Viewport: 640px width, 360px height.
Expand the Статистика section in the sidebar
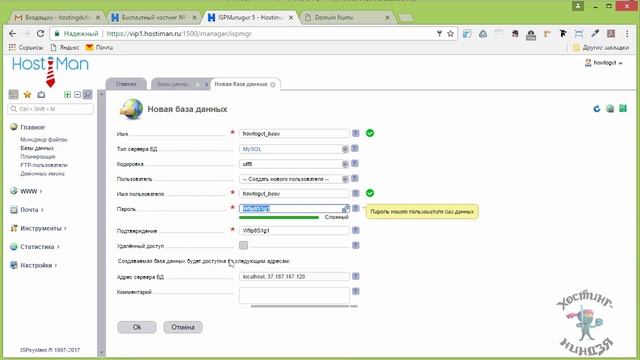point(35,247)
